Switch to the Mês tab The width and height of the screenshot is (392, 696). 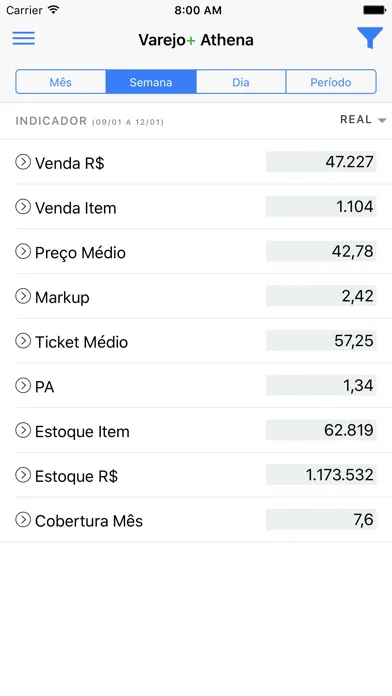point(61,82)
